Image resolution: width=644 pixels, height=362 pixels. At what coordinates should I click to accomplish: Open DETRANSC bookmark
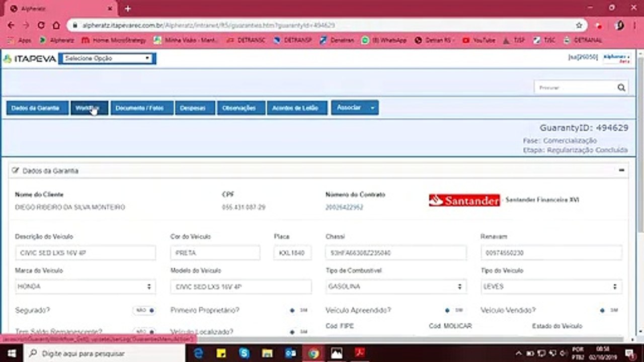click(x=246, y=40)
